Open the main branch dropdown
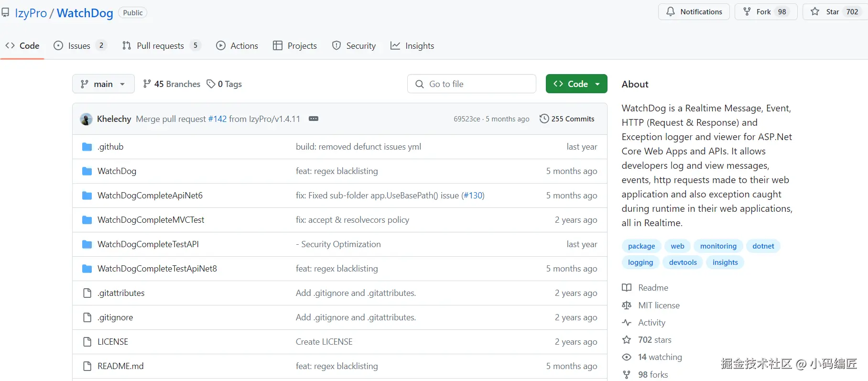Viewport: 868px width, 381px height. pos(103,84)
